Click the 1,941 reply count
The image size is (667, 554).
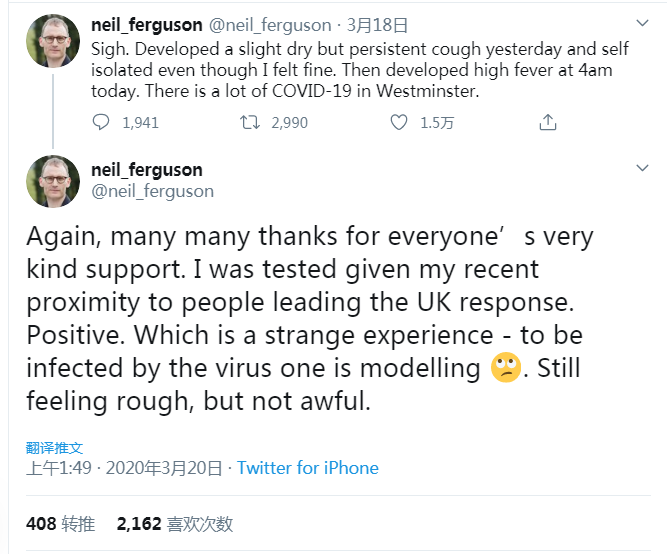coord(140,122)
